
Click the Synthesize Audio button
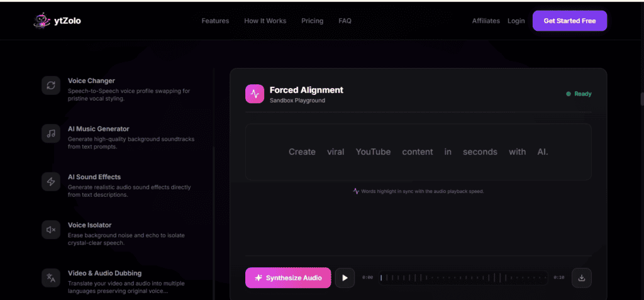(x=288, y=278)
